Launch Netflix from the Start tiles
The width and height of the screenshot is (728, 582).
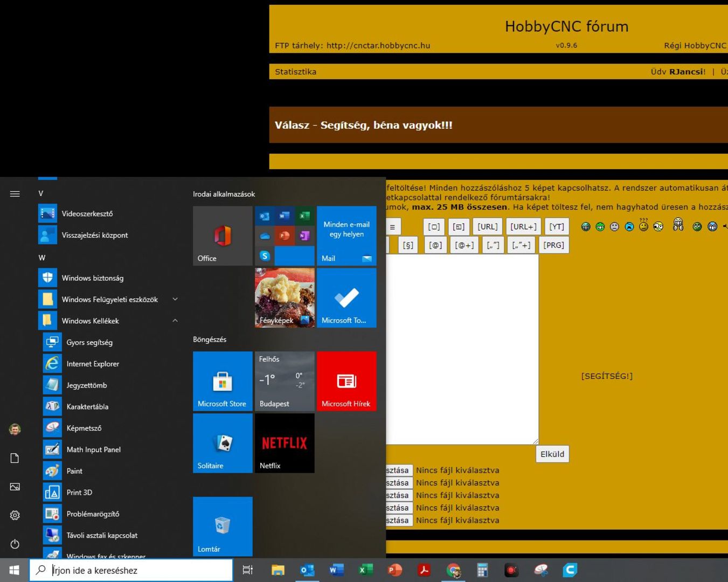[x=285, y=443]
